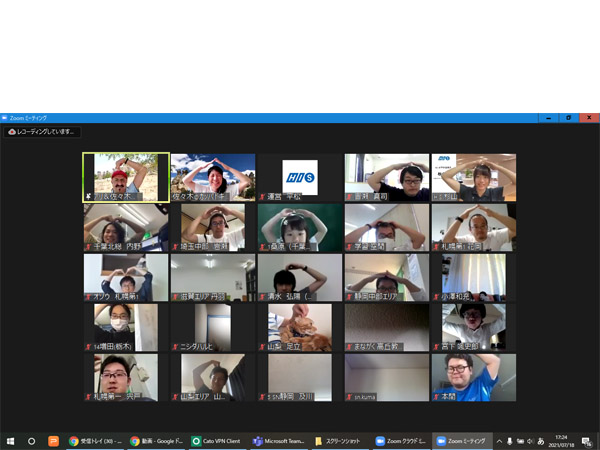Screen dimensions: 600x450
Task: Open the screenshot folder in taskbar
Action: [x=338, y=440]
